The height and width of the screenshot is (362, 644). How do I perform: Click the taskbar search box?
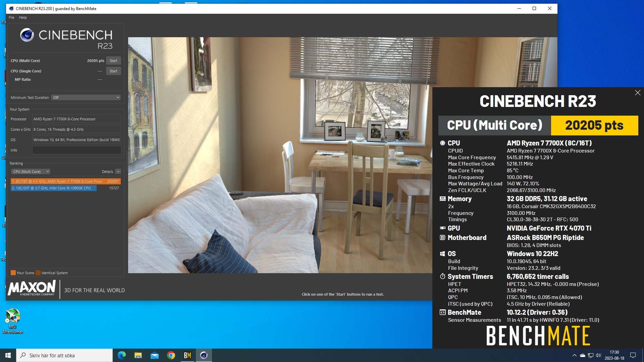tap(64, 355)
